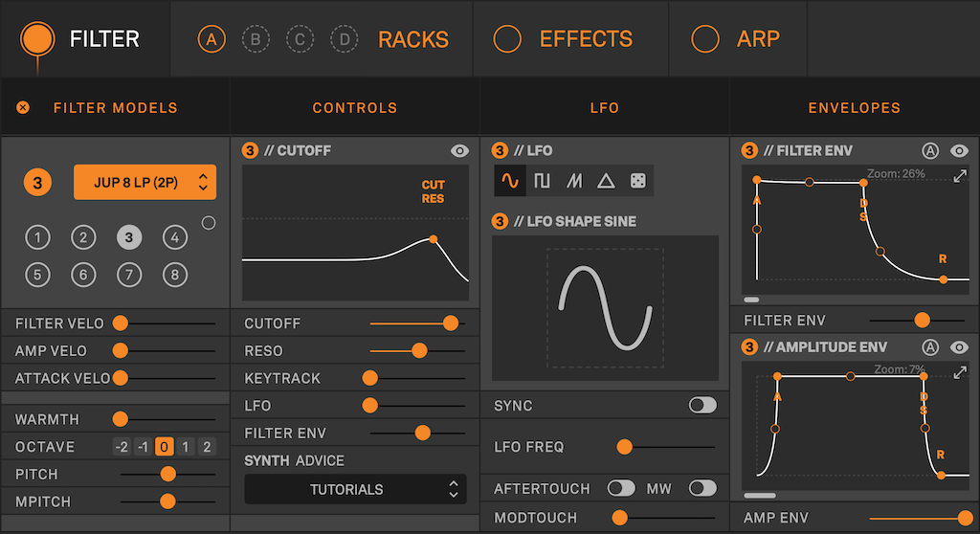Select the sine LFO waveform icon
This screenshot has height=534, width=980.
pos(510,181)
